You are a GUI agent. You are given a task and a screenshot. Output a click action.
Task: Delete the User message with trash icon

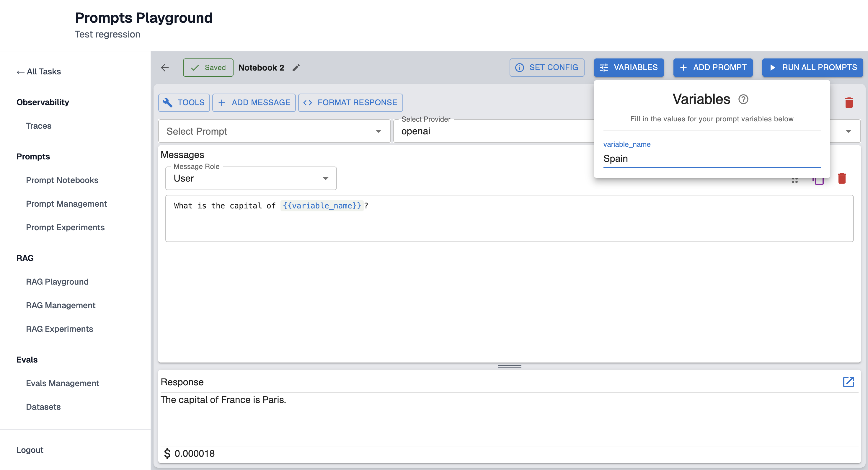842,179
